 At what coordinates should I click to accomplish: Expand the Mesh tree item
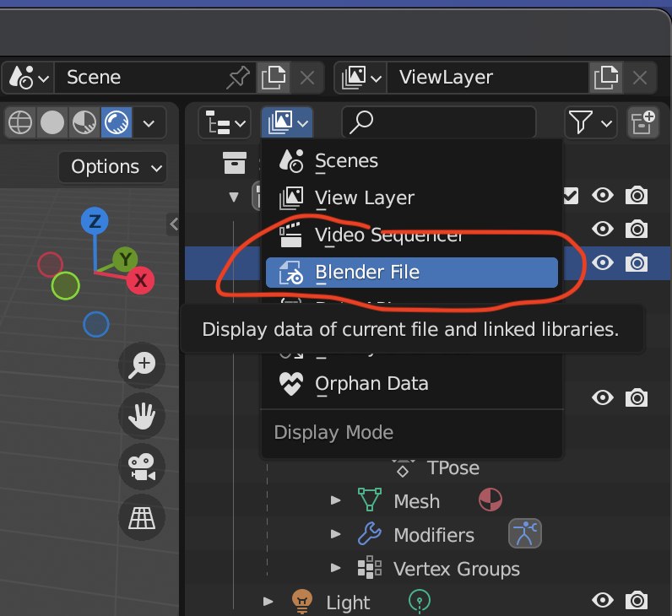pos(335,500)
